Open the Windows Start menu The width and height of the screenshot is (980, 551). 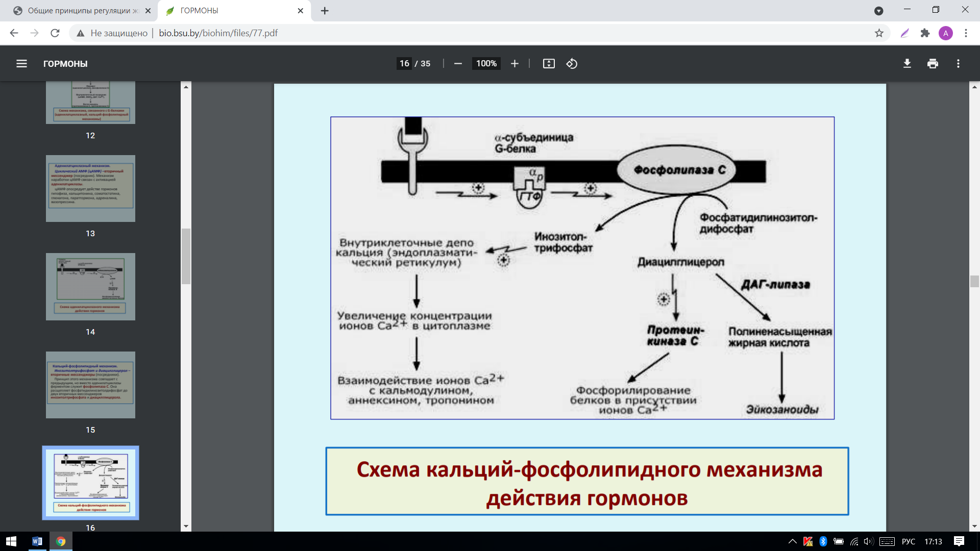pos(11,541)
